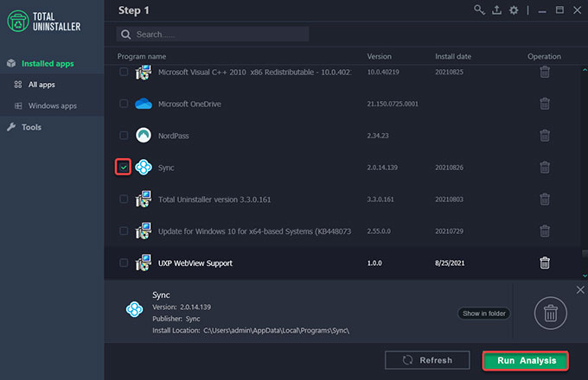Click trash icon for Total Uninstaller version row
Screen dimensions: 588x380
(545, 199)
